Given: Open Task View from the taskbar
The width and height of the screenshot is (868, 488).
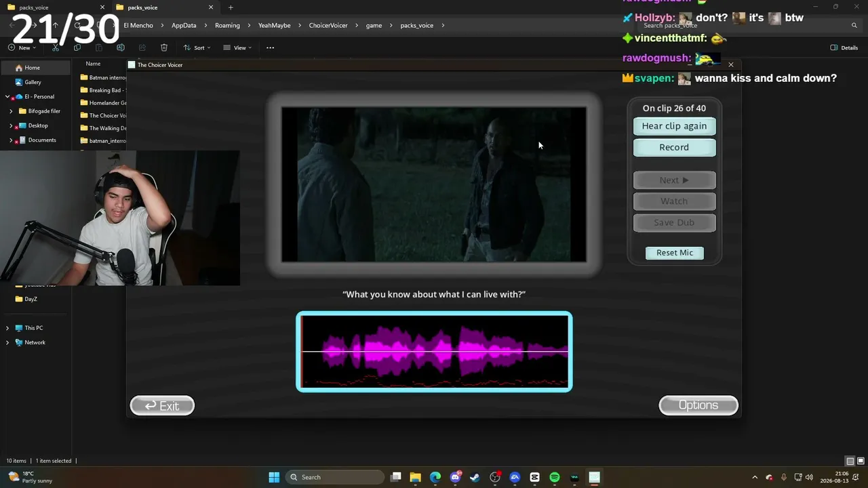Looking at the screenshot, I should pos(396,477).
